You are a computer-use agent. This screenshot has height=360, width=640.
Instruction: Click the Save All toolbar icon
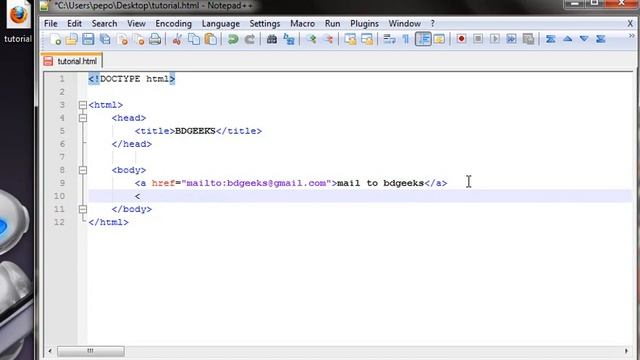coord(105,39)
